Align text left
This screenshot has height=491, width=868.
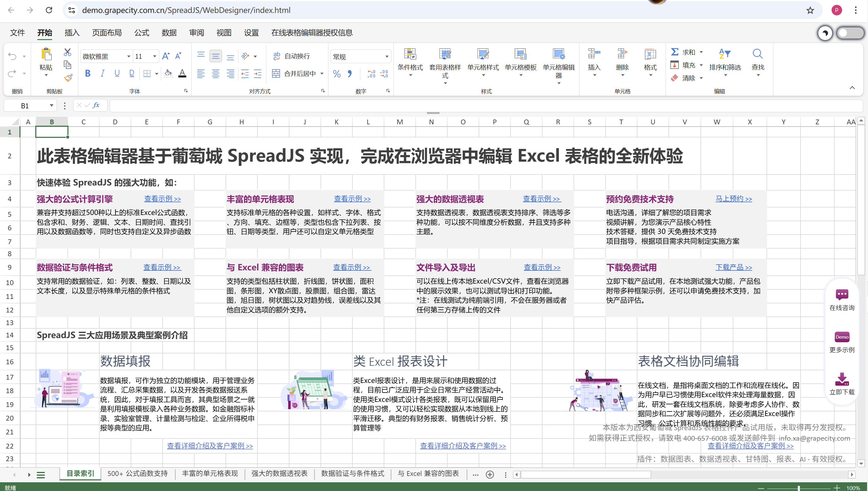pyautogui.click(x=201, y=73)
